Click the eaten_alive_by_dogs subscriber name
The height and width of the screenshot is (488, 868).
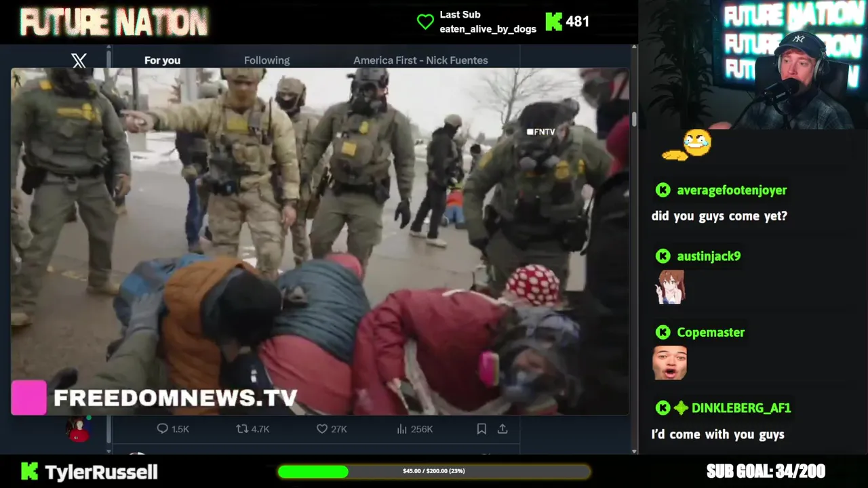(488, 28)
